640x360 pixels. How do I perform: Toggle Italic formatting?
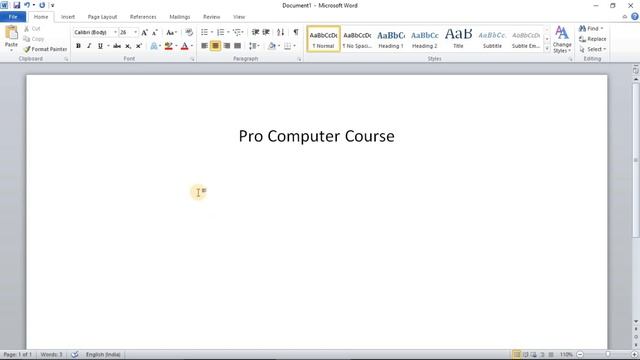pos(89,46)
